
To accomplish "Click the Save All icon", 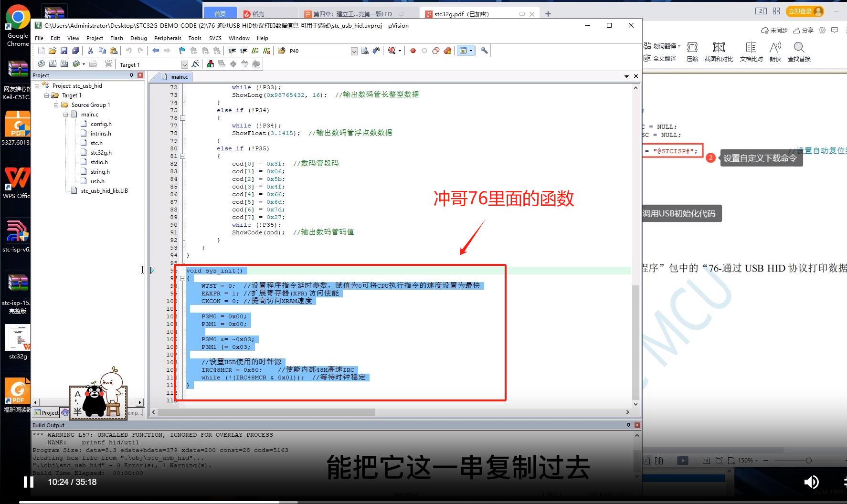I will (x=75, y=51).
